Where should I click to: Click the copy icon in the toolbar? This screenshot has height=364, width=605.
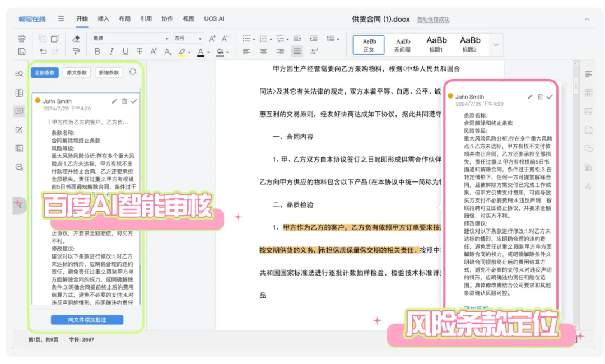pos(55,38)
